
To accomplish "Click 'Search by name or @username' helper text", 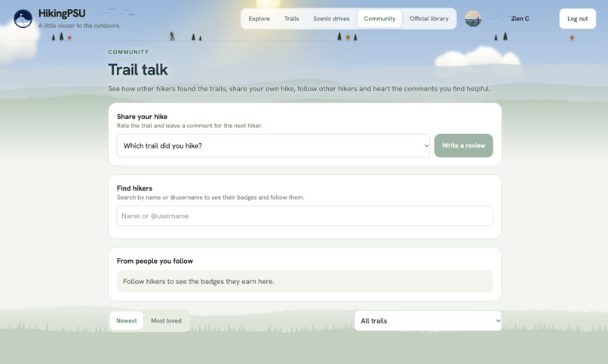I will tap(210, 197).
